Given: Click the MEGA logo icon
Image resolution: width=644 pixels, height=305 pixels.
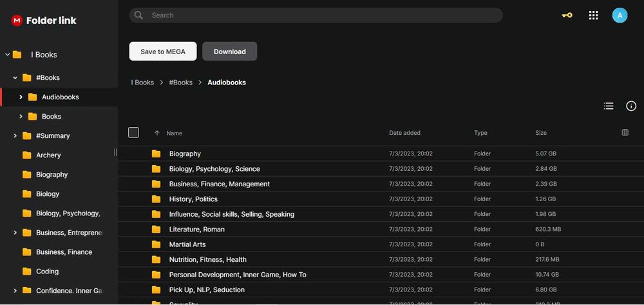Looking at the screenshot, I should [x=17, y=21].
